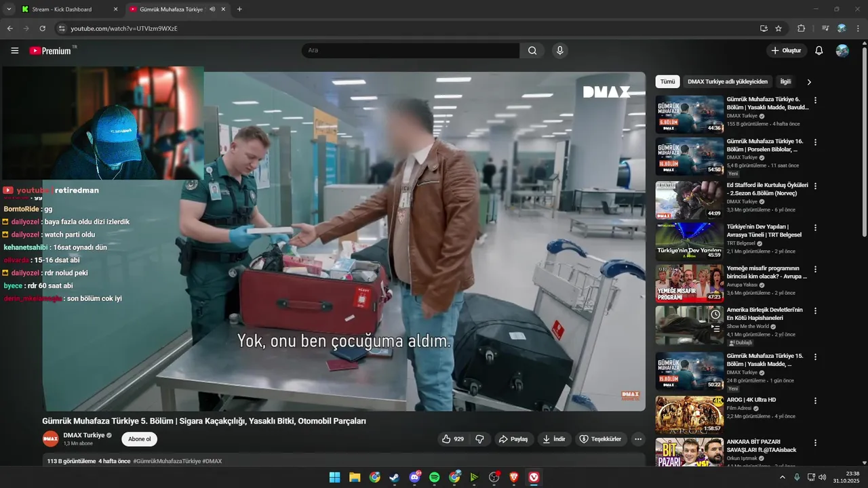Open File Explorer from the taskbar
Viewport: 868px width, 488px height.
355,477
